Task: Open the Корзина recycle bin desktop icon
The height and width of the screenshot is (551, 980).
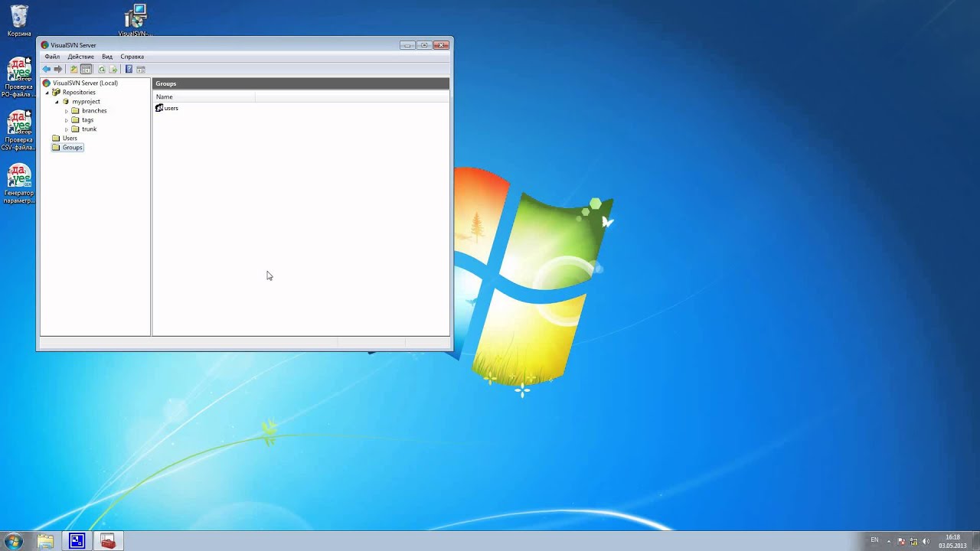Action: click(19, 21)
